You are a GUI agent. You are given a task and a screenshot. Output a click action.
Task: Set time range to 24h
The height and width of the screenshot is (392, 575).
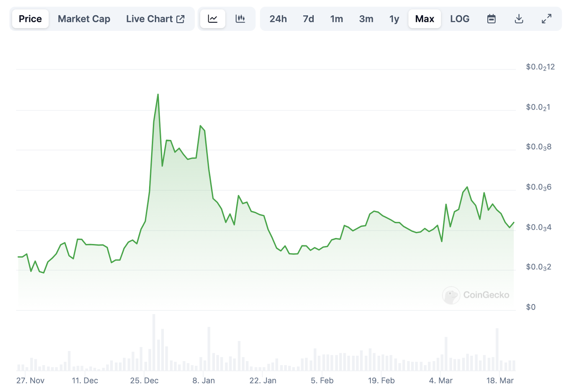coord(278,19)
